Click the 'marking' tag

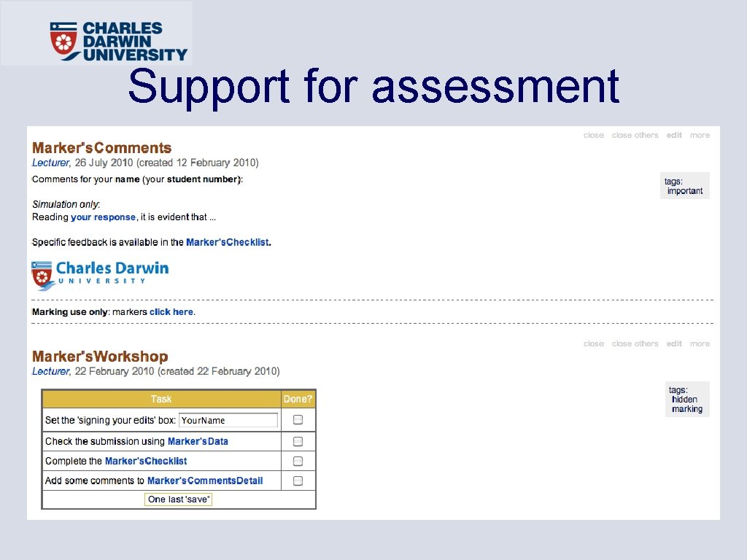(687, 409)
